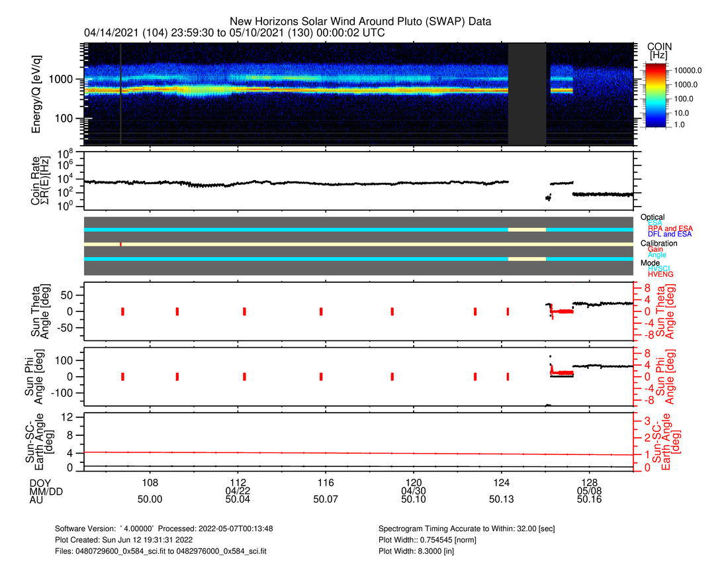The height and width of the screenshot is (563, 728).
Task: Click the 'HVENG' mode legend label
Action: pyautogui.click(x=662, y=273)
